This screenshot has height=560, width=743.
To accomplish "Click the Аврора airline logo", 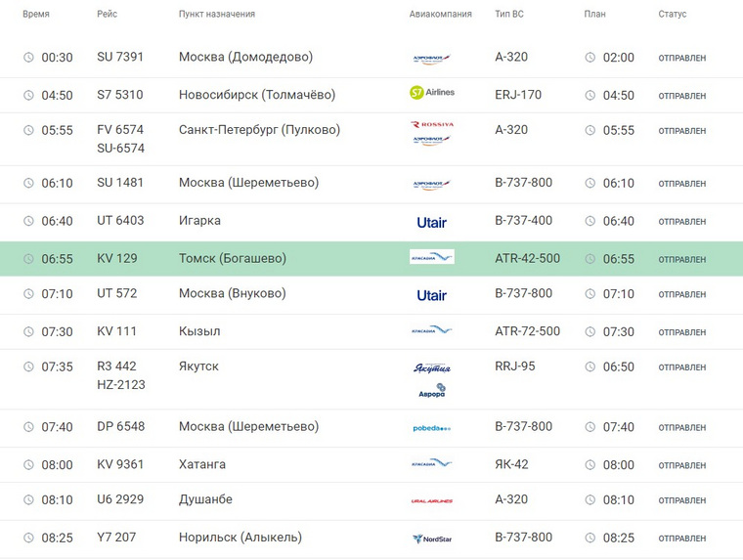I will [x=432, y=391].
